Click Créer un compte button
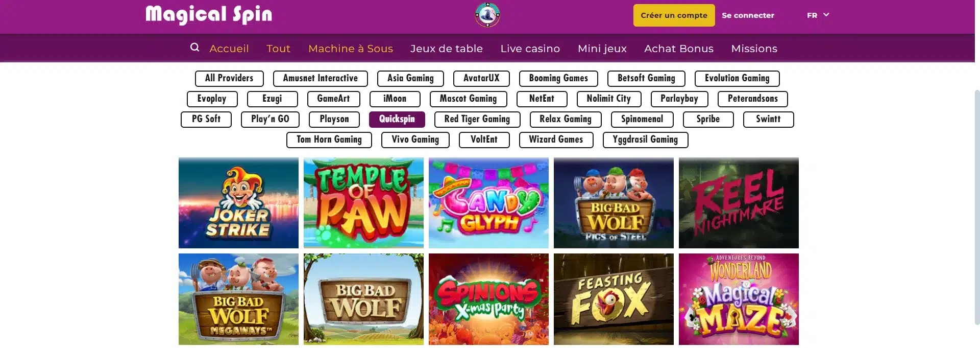This screenshot has height=348, width=980. (674, 15)
